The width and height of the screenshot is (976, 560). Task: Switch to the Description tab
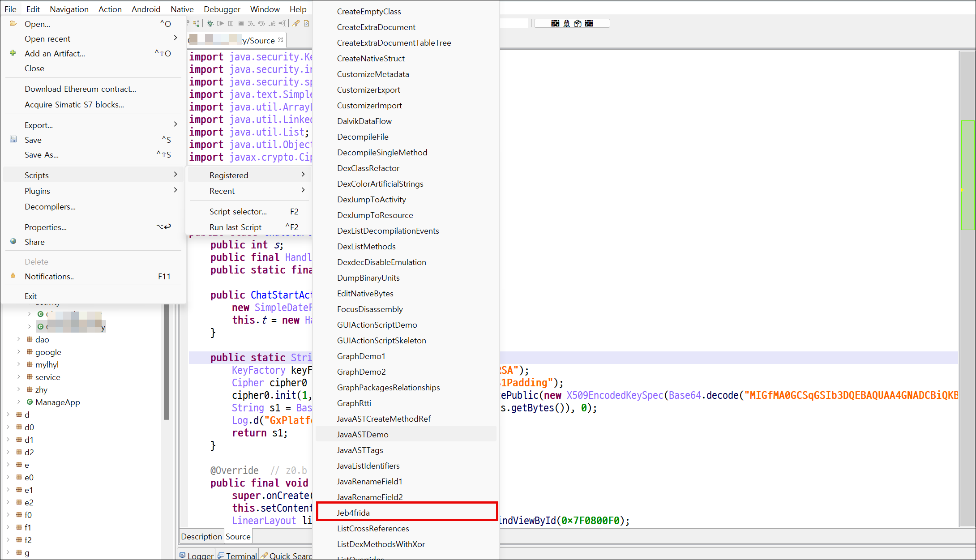(201, 536)
